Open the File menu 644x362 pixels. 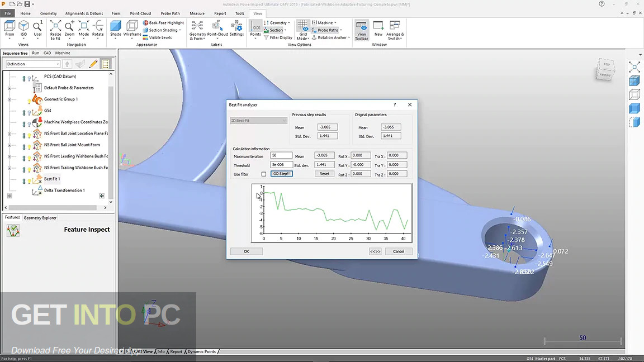pyautogui.click(x=8, y=13)
